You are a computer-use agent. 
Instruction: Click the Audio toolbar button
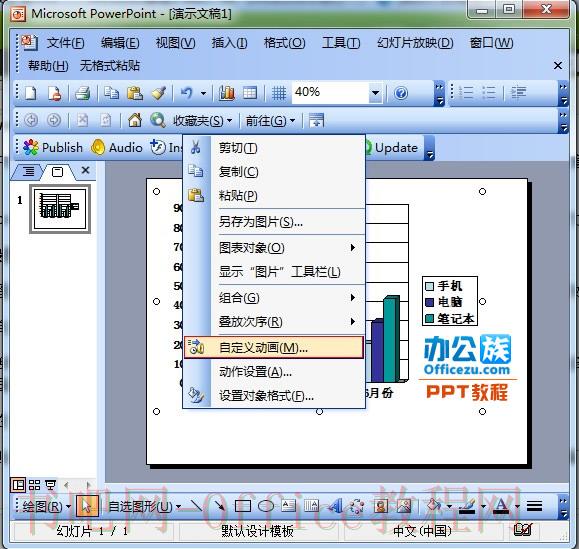(117, 148)
